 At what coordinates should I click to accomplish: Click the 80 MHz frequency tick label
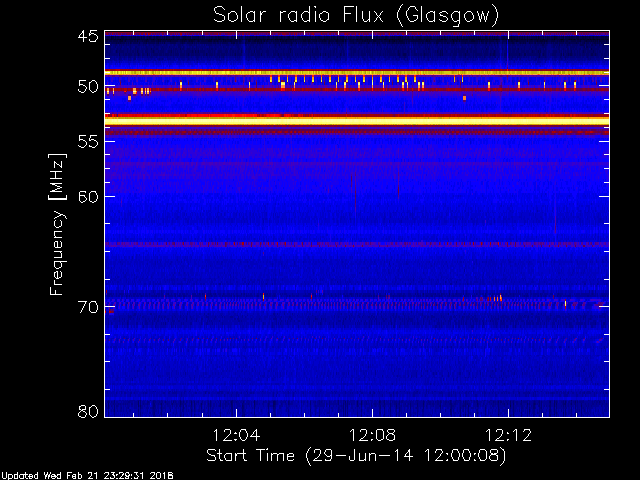(x=88, y=411)
